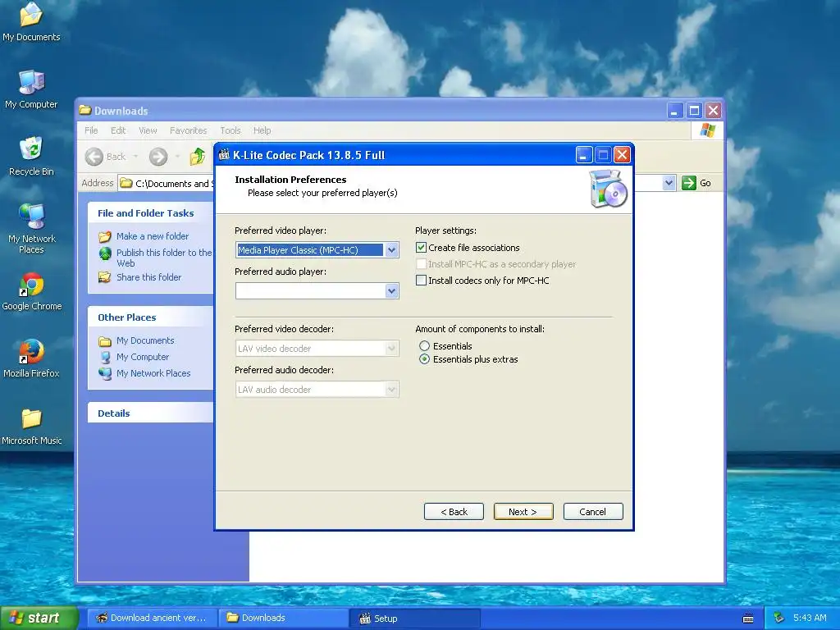Click the K-Lite installer disc icon
840x630 pixels.
coord(608,189)
